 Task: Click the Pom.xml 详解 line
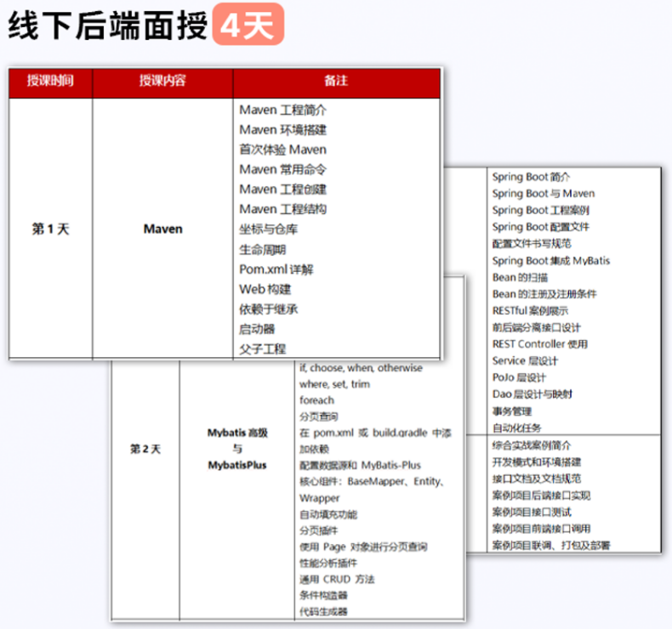276,269
